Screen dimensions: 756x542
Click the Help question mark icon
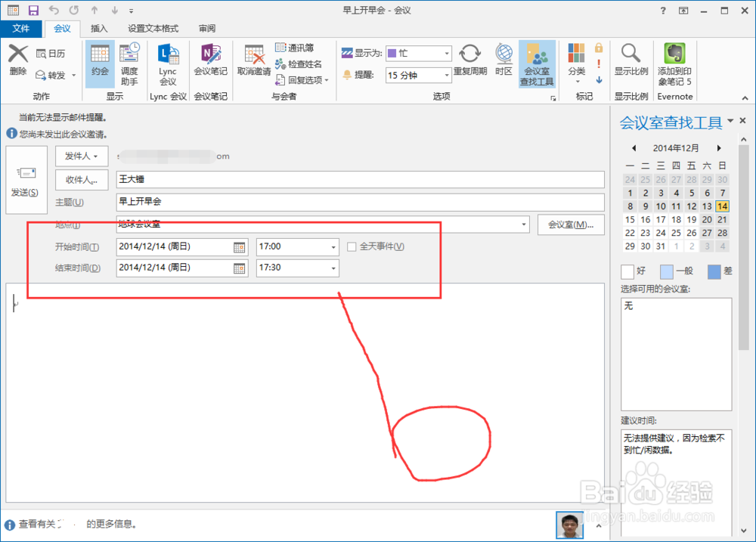coord(663,10)
